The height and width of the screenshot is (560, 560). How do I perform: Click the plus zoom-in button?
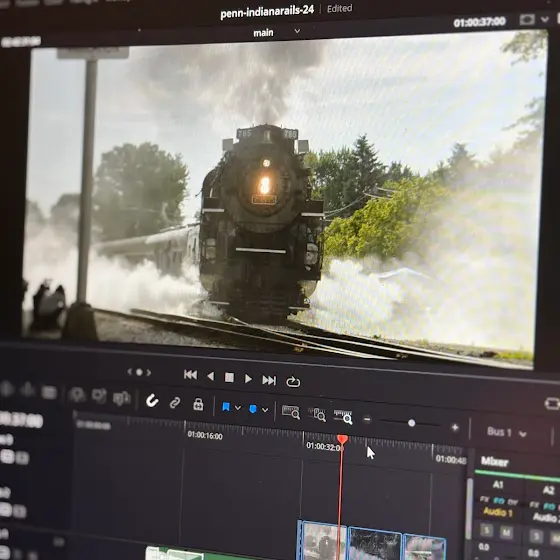[x=455, y=428]
